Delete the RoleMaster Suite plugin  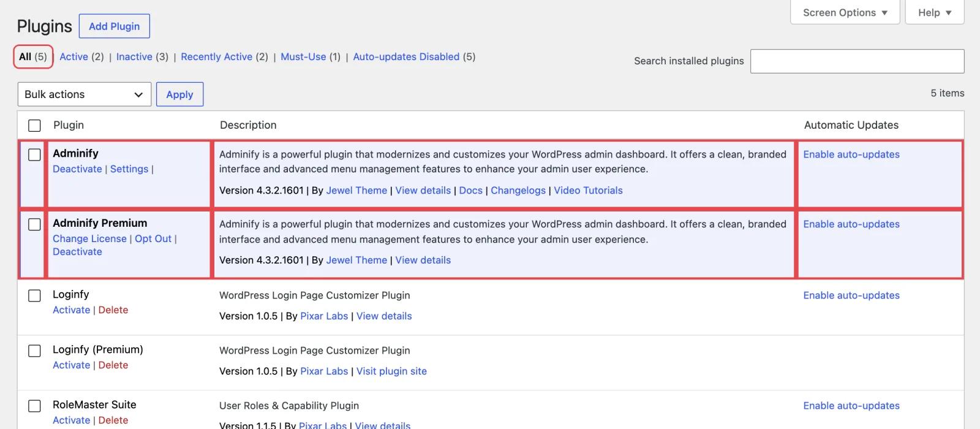113,420
